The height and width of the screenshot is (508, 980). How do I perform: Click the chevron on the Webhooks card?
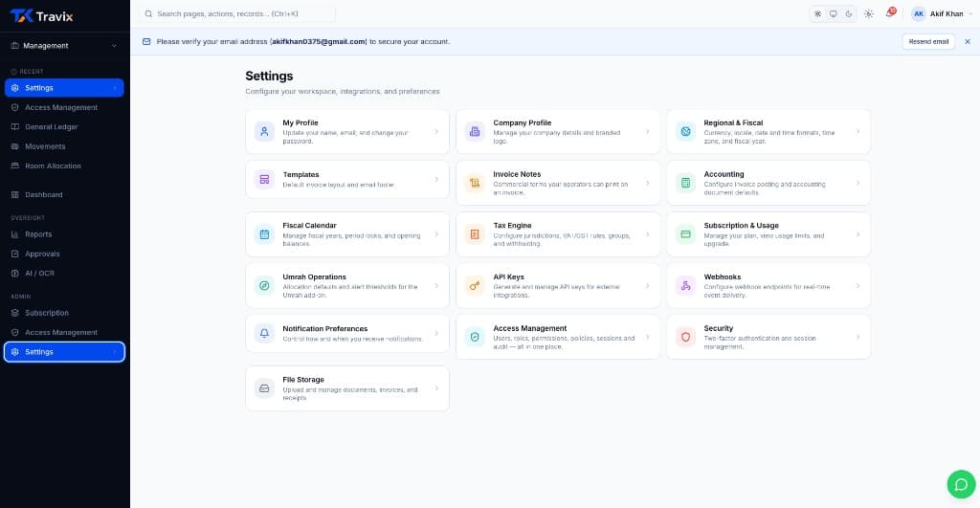pyautogui.click(x=858, y=285)
